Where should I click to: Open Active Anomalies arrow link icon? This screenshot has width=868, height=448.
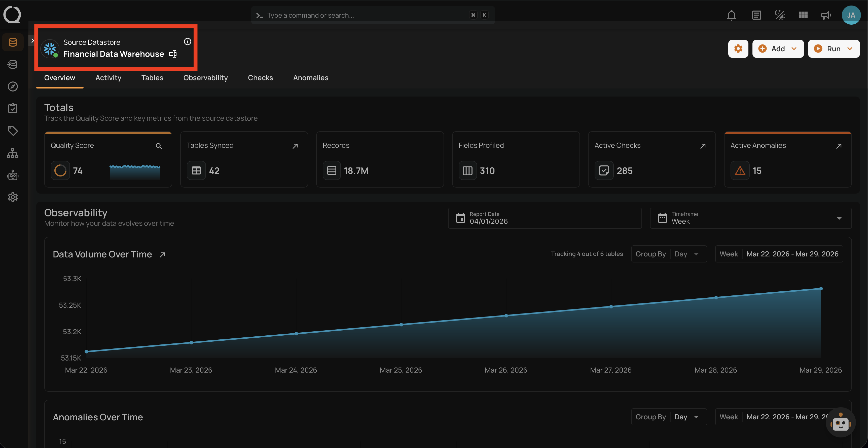point(839,146)
